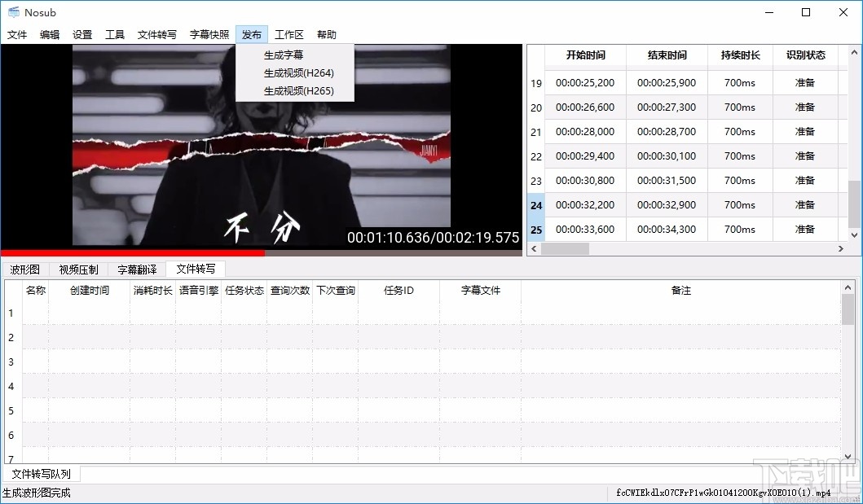Select the 文件转写 tab below video
The width and height of the screenshot is (863, 504).
(x=196, y=269)
